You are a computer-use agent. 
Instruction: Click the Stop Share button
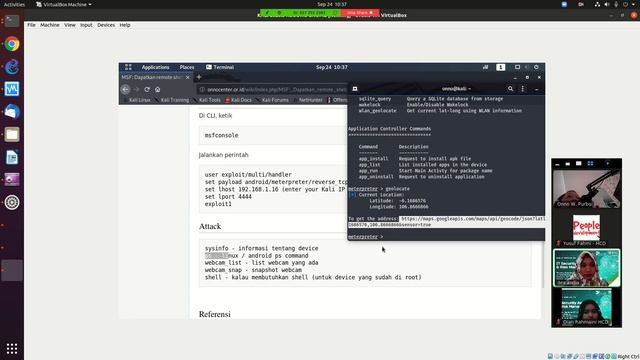360,13
